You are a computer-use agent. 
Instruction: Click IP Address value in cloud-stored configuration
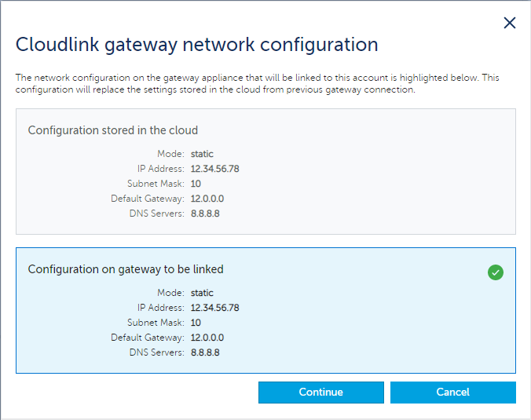[214, 169]
